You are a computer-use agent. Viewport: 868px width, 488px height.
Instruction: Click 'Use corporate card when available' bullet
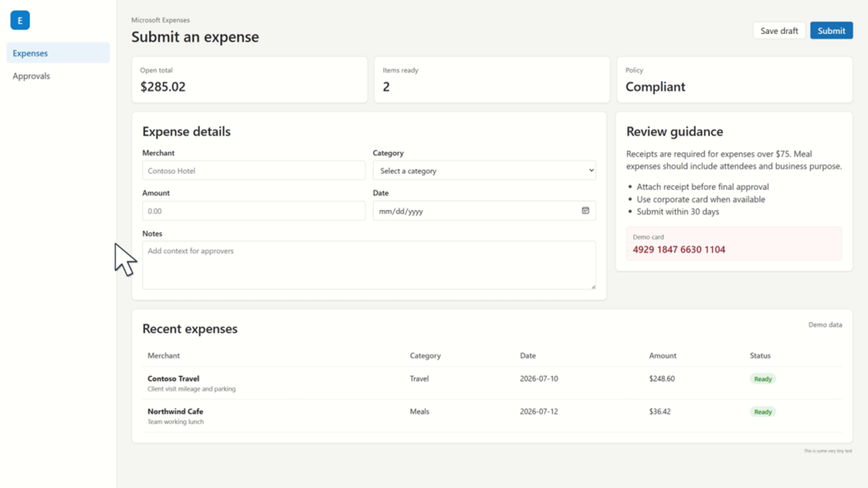click(x=701, y=199)
